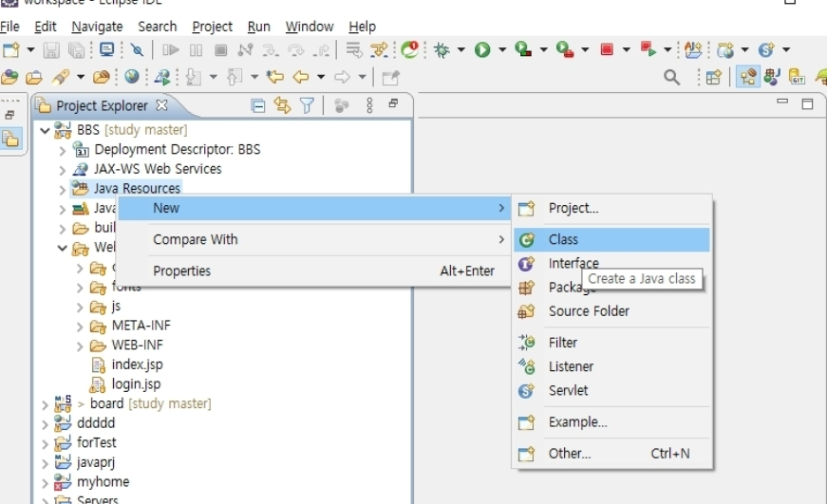827x504 pixels.
Task: Click the Forward navigation arrow icon
Action: tap(343, 77)
